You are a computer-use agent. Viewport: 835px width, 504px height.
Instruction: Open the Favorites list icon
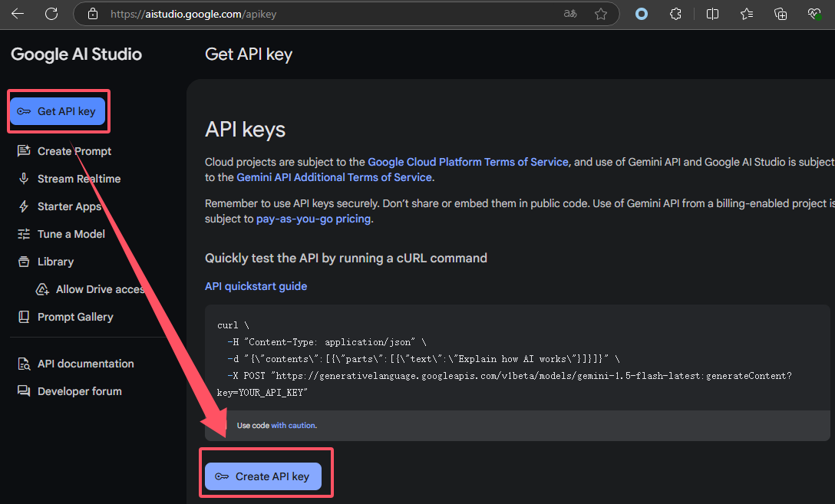pyautogui.click(x=747, y=14)
